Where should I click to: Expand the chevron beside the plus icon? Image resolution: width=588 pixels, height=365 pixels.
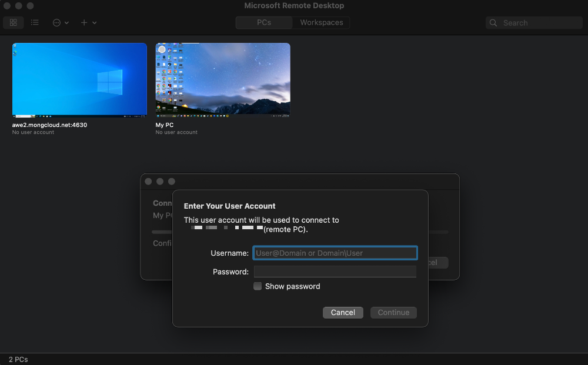point(94,23)
